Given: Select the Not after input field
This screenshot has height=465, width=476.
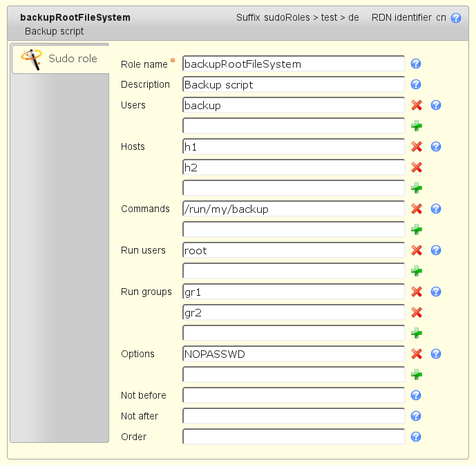Looking at the screenshot, I should pyautogui.click(x=294, y=416).
